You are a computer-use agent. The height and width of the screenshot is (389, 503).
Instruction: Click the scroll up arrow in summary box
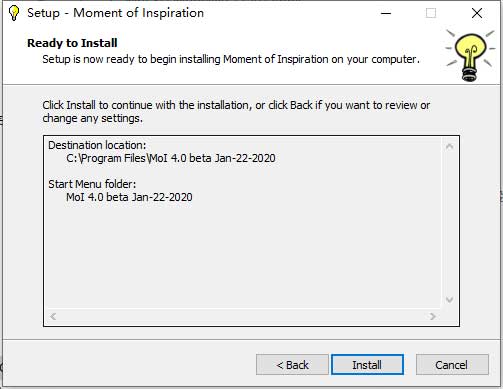tap(449, 146)
